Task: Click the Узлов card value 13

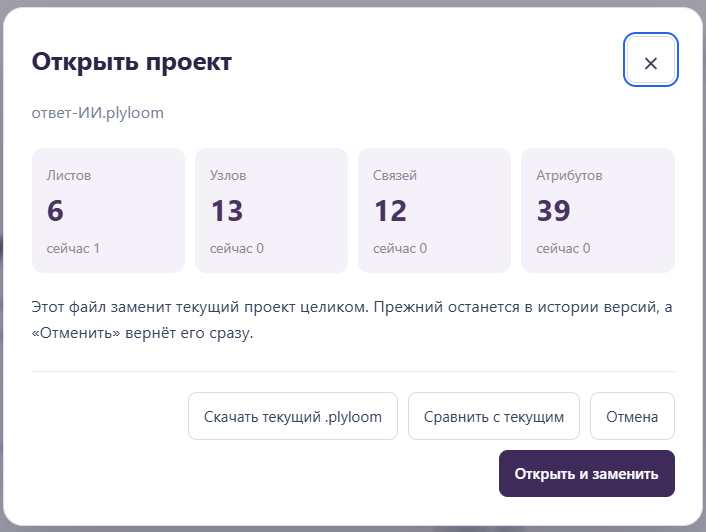Action: coord(227,211)
